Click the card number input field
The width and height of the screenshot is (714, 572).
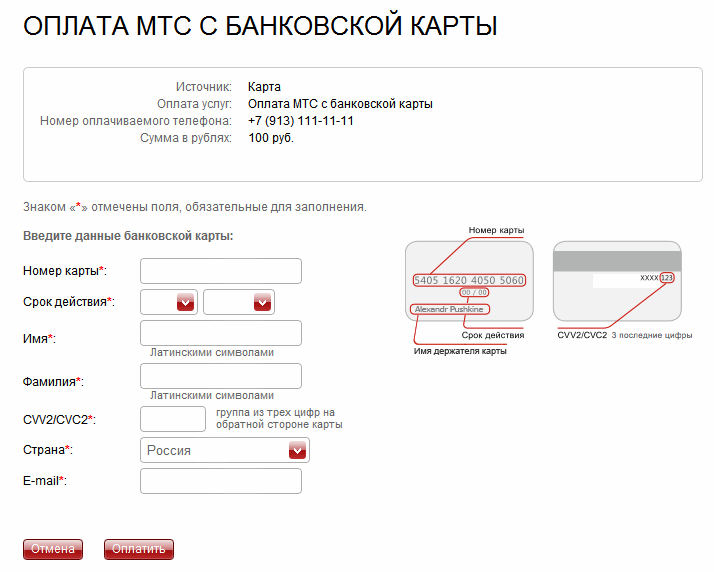click(x=221, y=271)
